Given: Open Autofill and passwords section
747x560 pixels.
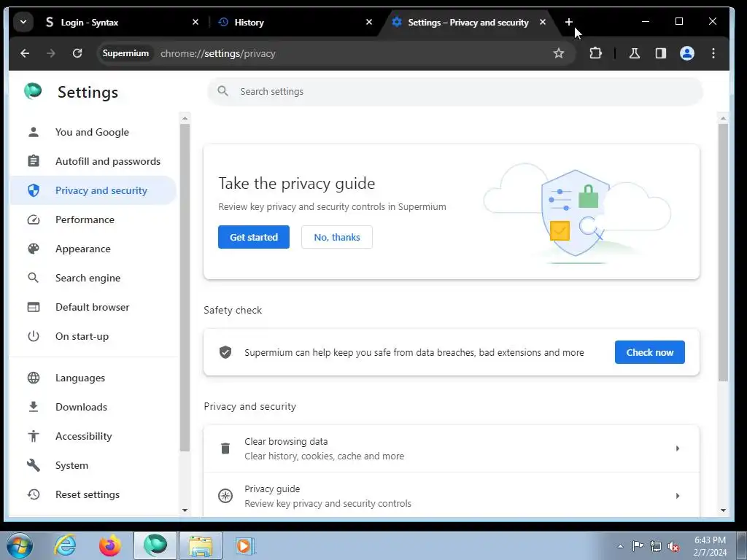Looking at the screenshot, I should 93,161.
